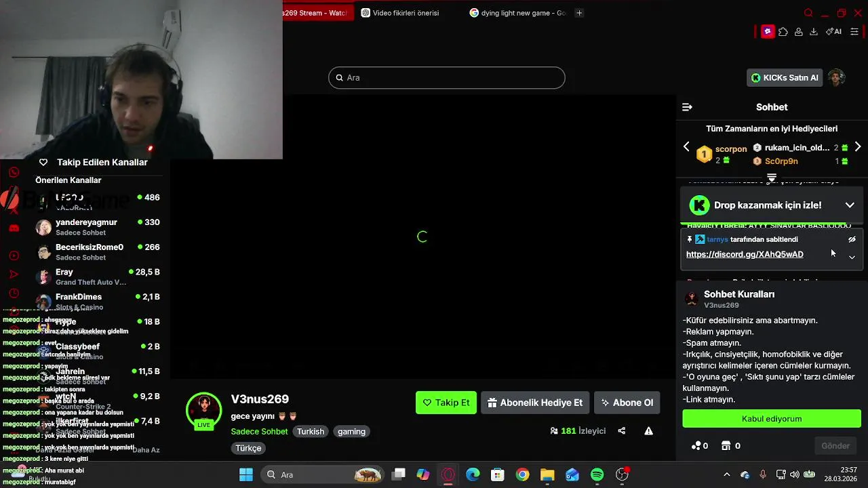Image resolution: width=868 pixels, height=488 pixels.
Task: Click KICKs Satın Al button
Action: [x=785, y=78]
